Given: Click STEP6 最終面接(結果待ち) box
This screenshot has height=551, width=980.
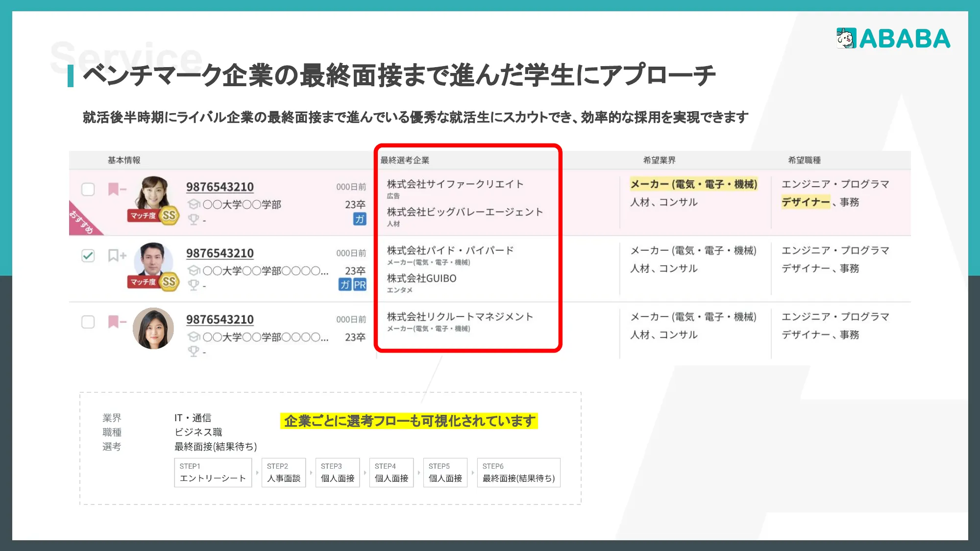Looking at the screenshot, I should pyautogui.click(x=519, y=473).
